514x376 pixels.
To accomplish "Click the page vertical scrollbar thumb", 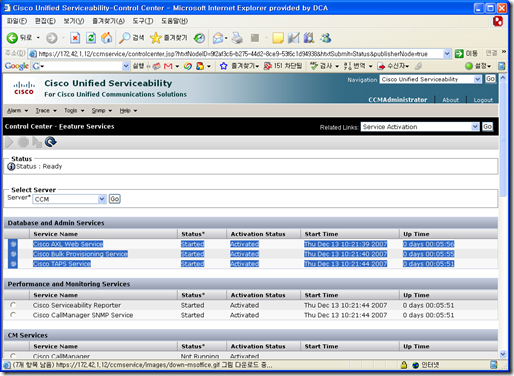I will pos(503,139).
